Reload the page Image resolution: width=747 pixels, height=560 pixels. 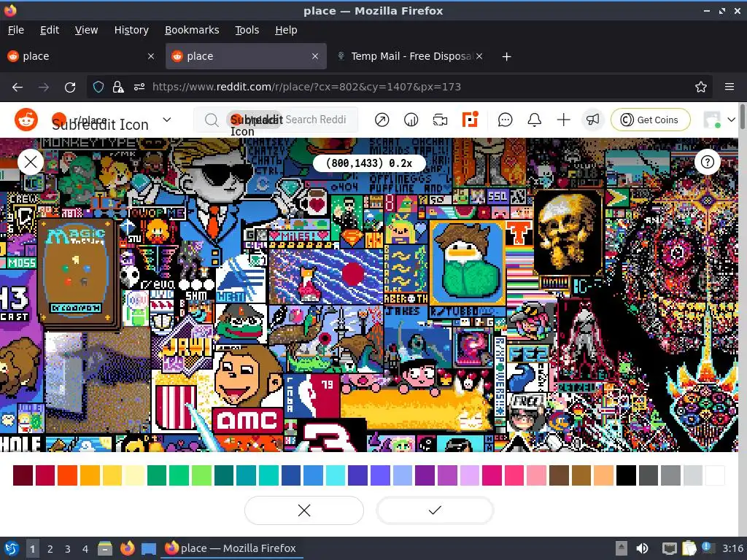70,87
